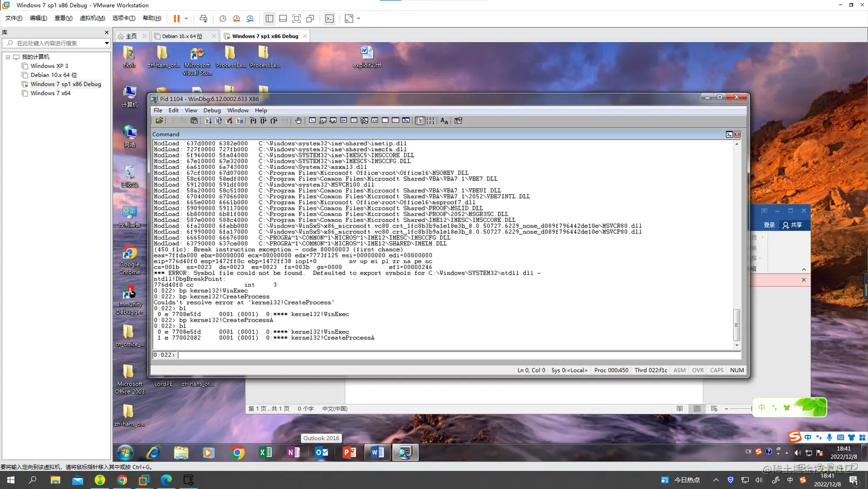868x489 pixels.
Task: Click the Word zoom out minus button
Action: 726,409
